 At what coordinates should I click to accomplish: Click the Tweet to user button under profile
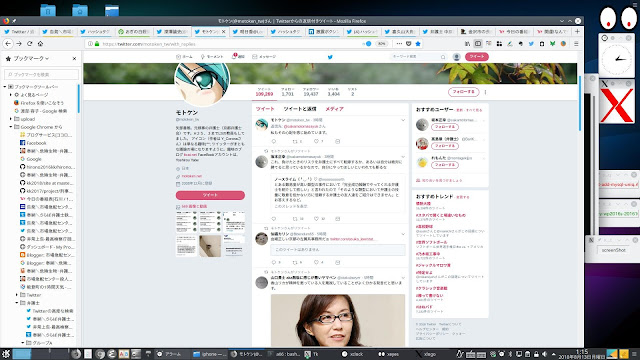coord(210,195)
